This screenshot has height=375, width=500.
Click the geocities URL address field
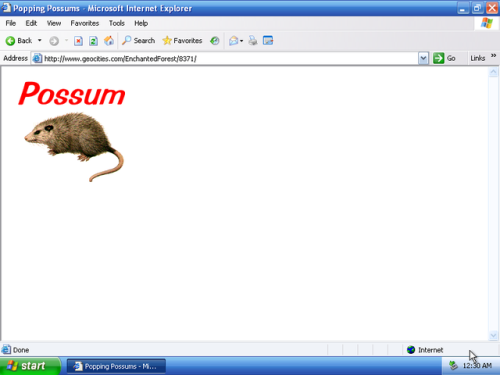pyautogui.click(x=224, y=59)
